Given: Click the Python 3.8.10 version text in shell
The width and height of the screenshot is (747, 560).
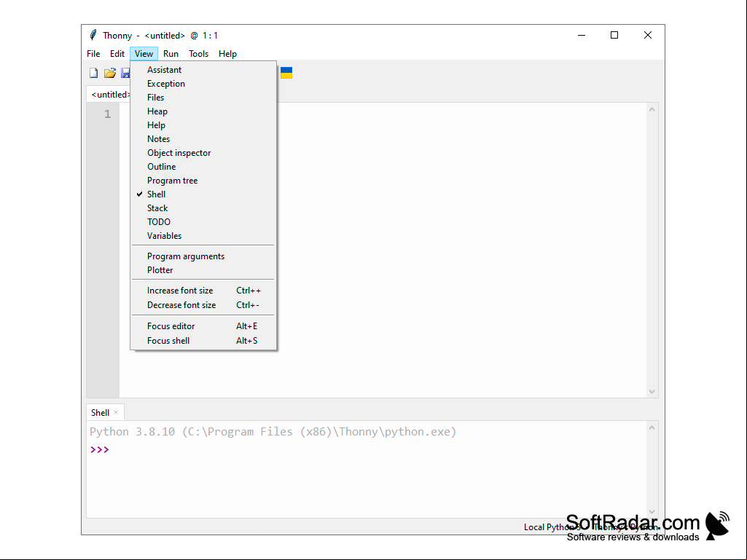Looking at the screenshot, I should [x=273, y=431].
